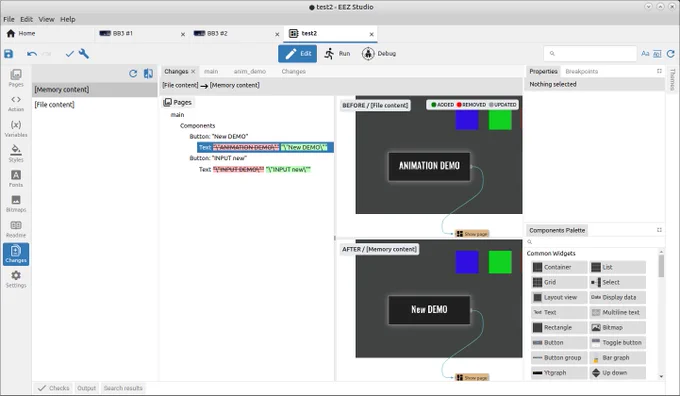The width and height of the screenshot is (680, 396).
Task: Save the project with the floppy icon
Action: tap(9, 54)
